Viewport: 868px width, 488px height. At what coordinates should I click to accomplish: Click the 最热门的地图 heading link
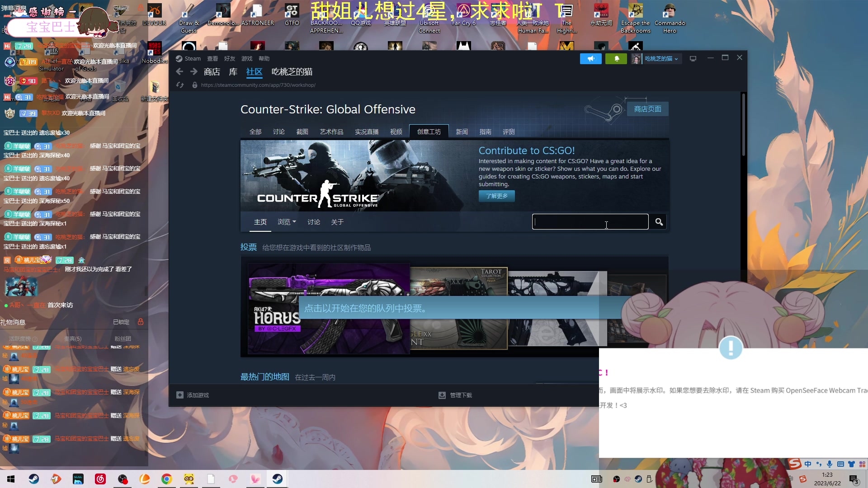coord(265,377)
